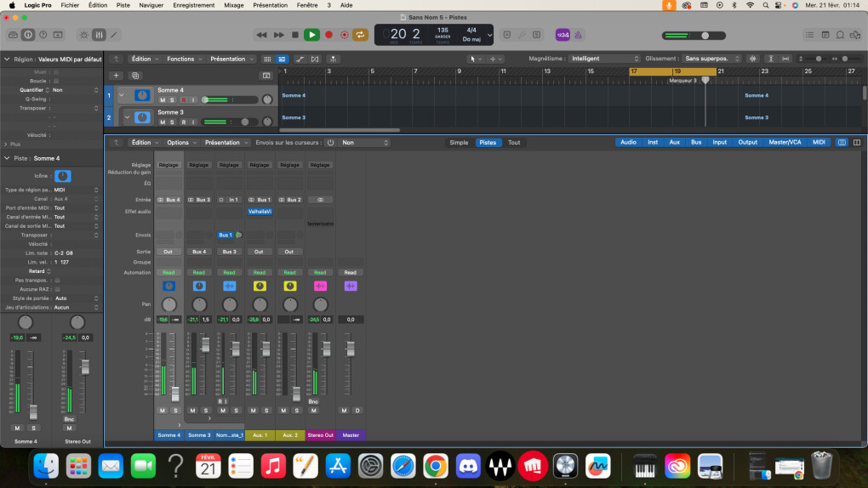Open the Mixer from the control bar
Screen dimensions: 868x488
click(99, 35)
